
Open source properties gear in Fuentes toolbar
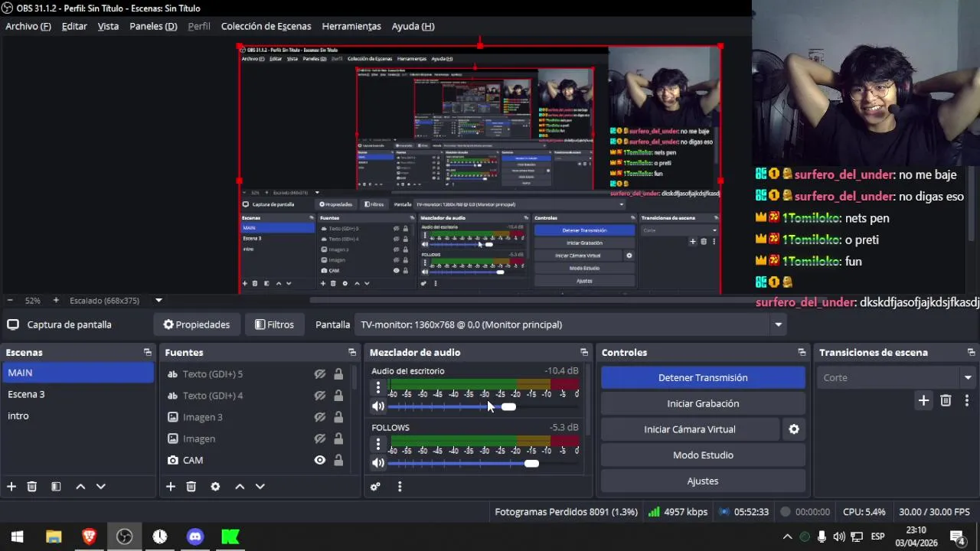pyautogui.click(x=215, y=487)
